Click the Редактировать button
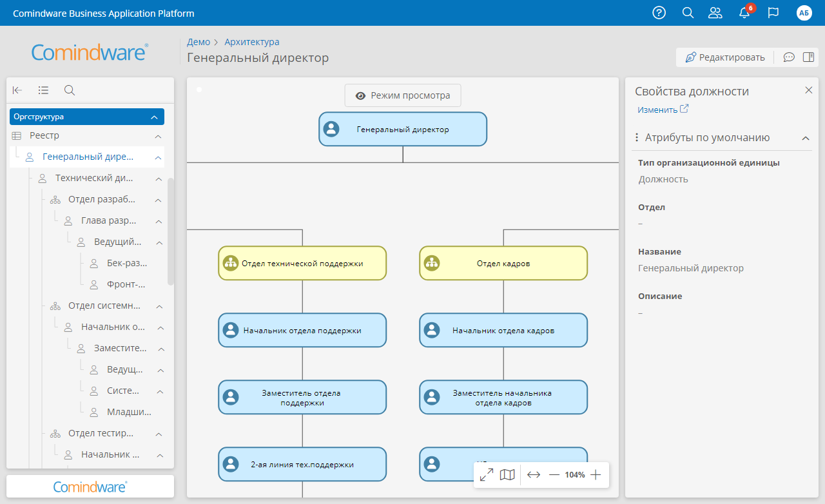Viewport: 825px width, 504px height. pos(725,57)
